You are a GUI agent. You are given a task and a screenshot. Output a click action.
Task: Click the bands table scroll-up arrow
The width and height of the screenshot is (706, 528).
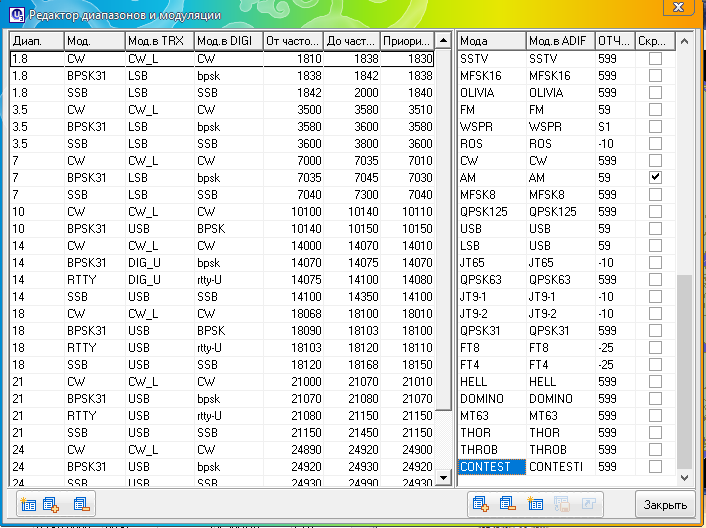point(442,41)
